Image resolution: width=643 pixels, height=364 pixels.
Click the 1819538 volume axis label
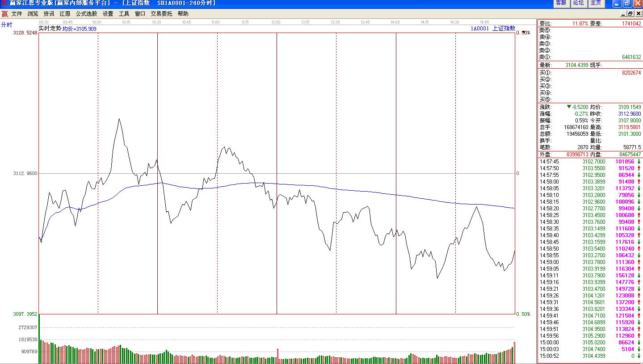tap(28, 339)
